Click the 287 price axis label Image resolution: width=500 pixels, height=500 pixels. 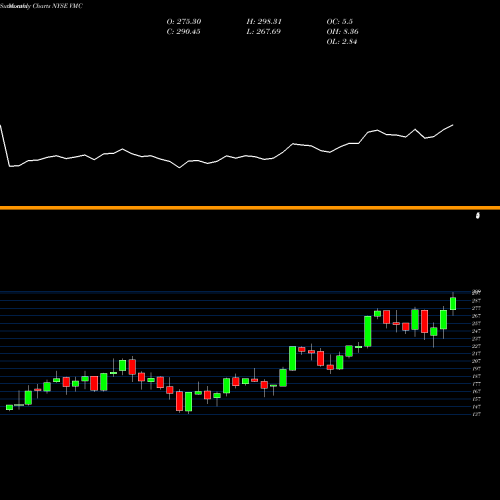(476, 301)
